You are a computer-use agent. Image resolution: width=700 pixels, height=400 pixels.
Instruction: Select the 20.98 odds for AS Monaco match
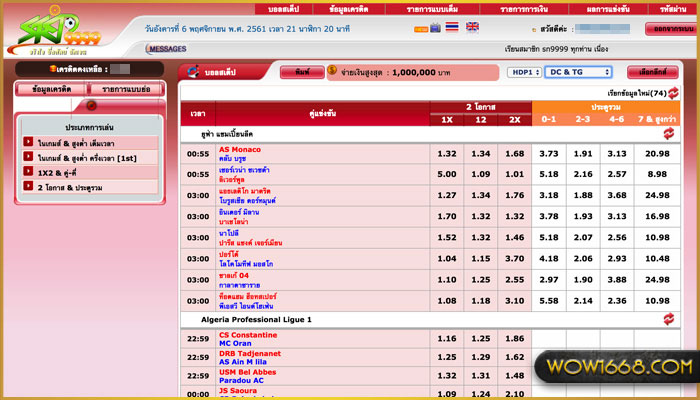[x=657, y=153]
